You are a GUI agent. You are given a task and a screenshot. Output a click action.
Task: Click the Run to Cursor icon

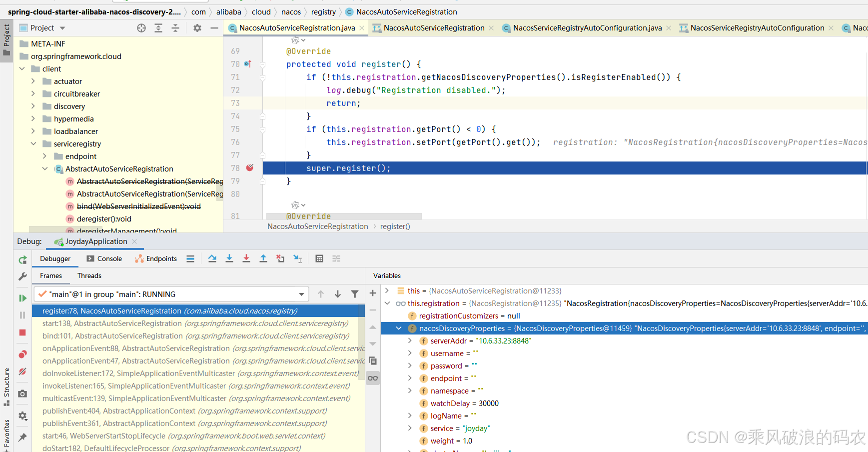coord(298,258)
